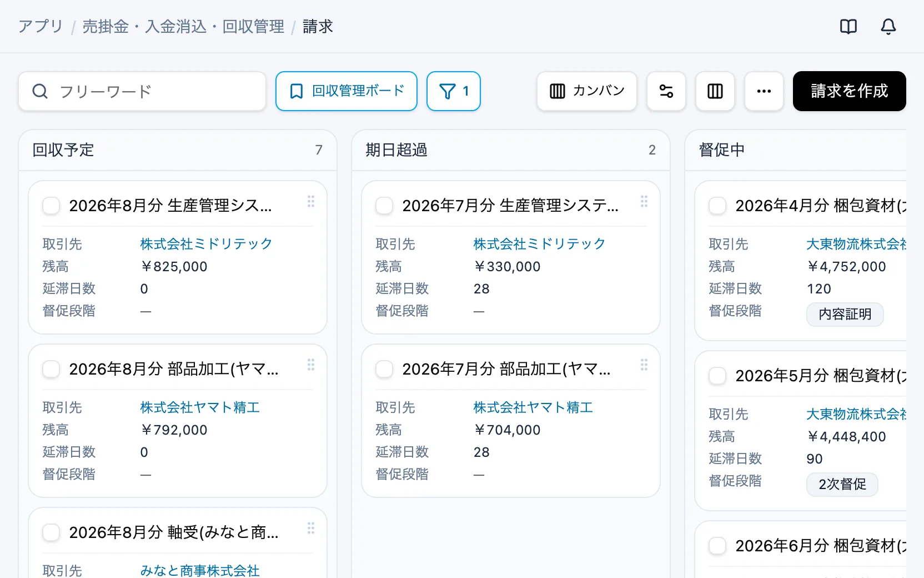Viewport: 924px width, 578px height.
Task: Click the 内容証明 stage badge
Action: click(845, 314)
